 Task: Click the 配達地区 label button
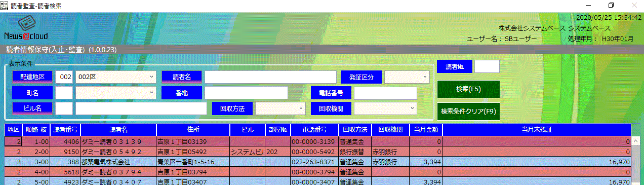click(x=32, y=77)
